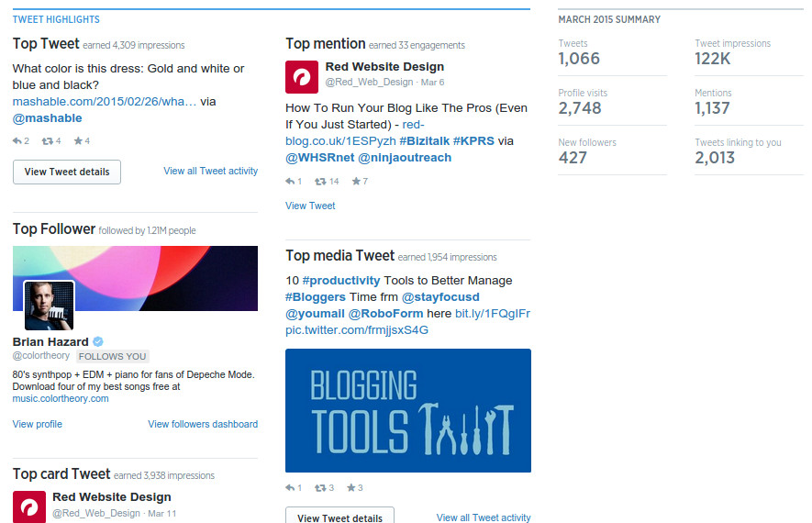Click retweet icon showing 14 on Top mention

[320, 182]
